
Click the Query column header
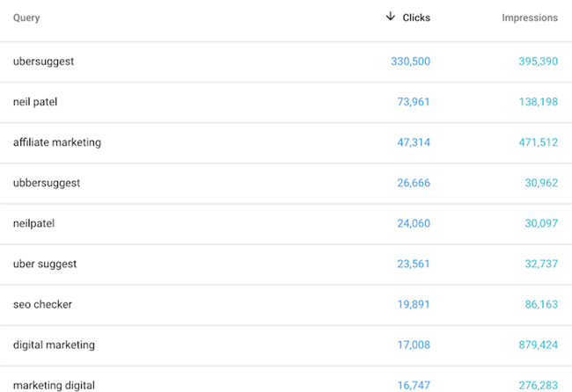point(26,18)
